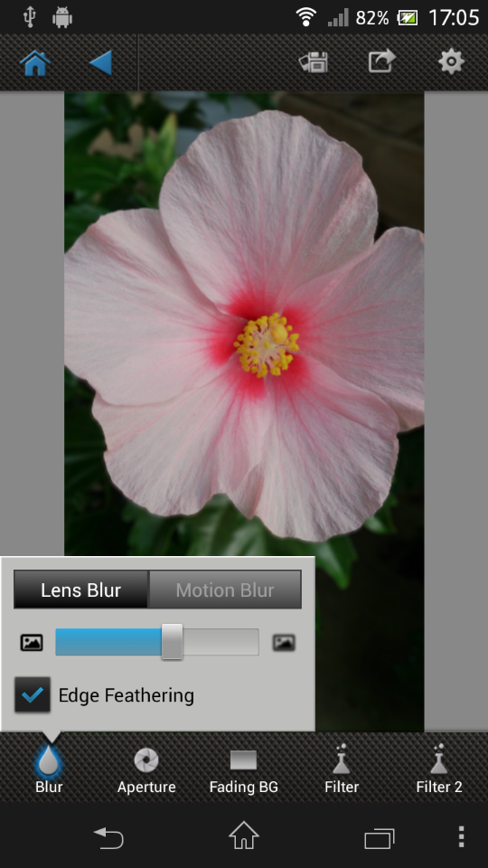Tap the USB connection status icon
The height and width of the screenshot is (868, 488).
[x=29, y=17]
